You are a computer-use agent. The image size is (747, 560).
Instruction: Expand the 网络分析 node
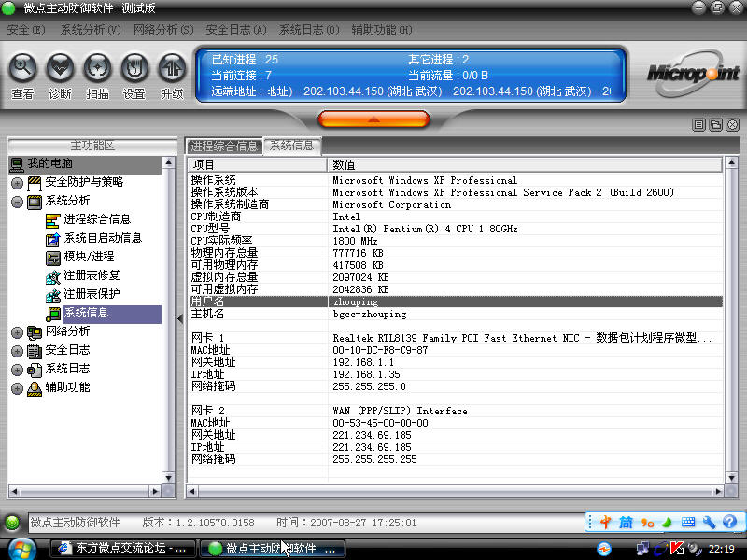pos(17,332)
